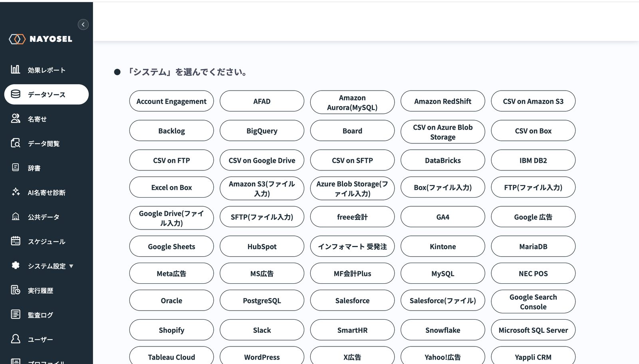Select MariaDB
Screen dimensions: 639x364
[x=533, y=246]
